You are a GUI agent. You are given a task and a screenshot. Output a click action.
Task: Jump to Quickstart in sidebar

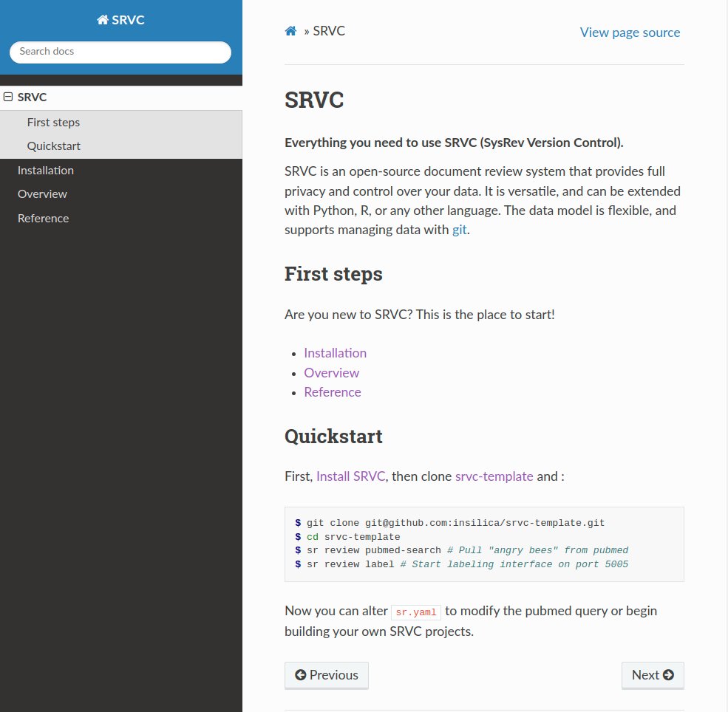[54, 146]
